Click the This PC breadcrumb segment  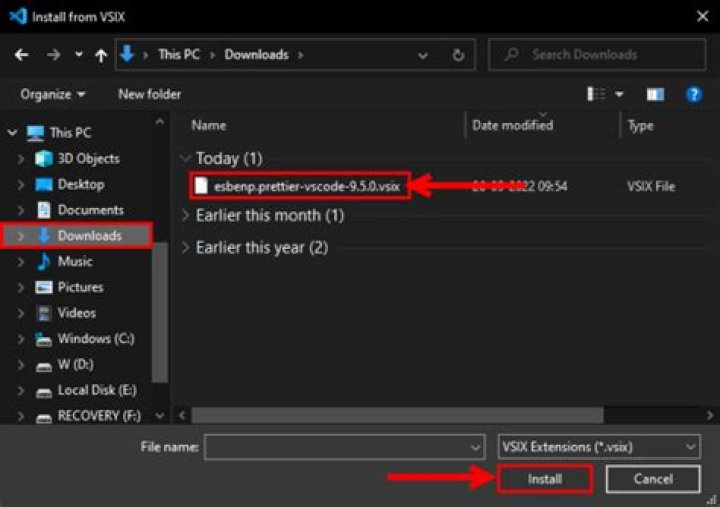179,55
